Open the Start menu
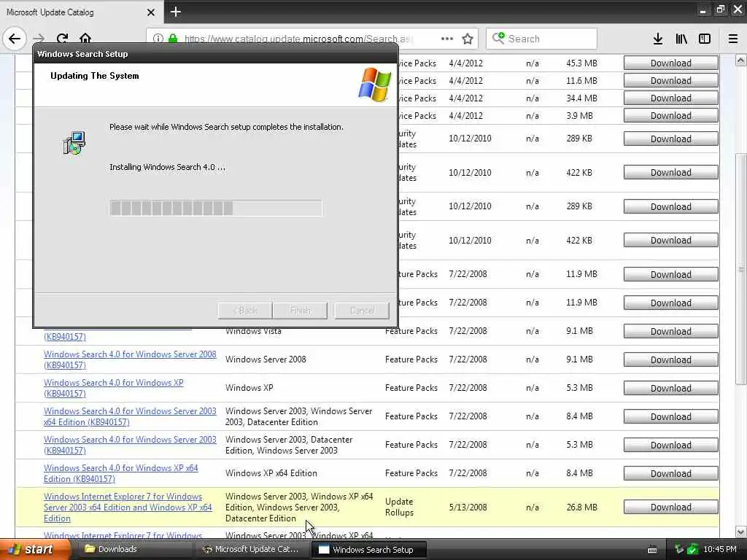The width and height of the screenshot is (747, 560). point(35,550)
